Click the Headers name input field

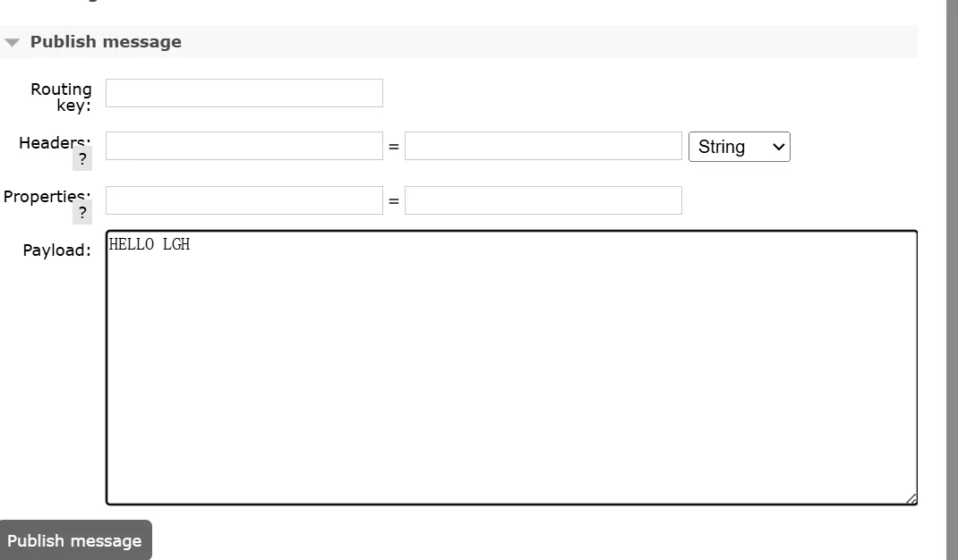[x=244, y=146]
